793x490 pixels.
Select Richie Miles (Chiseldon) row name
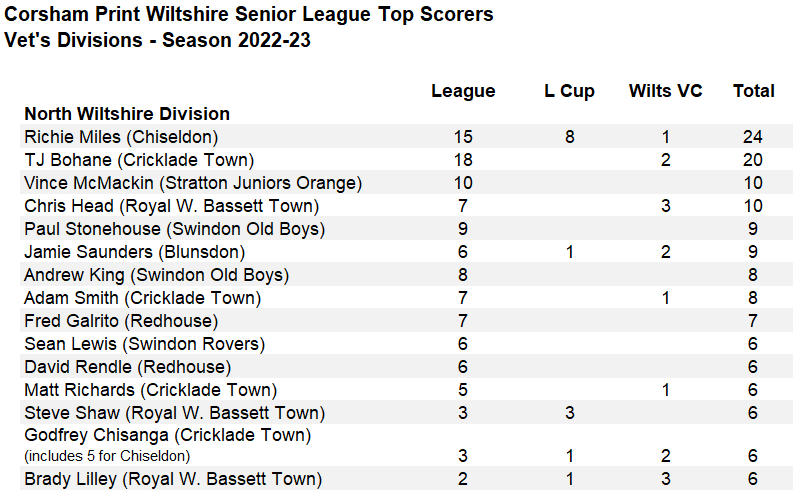point(121,137)
